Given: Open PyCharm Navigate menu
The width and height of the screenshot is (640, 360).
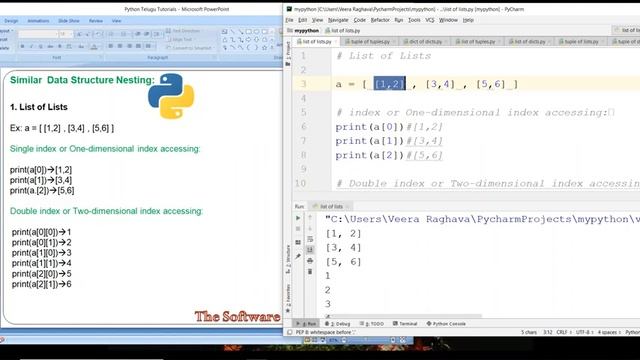Looking at the screenshot, I should tap(338, 20).
